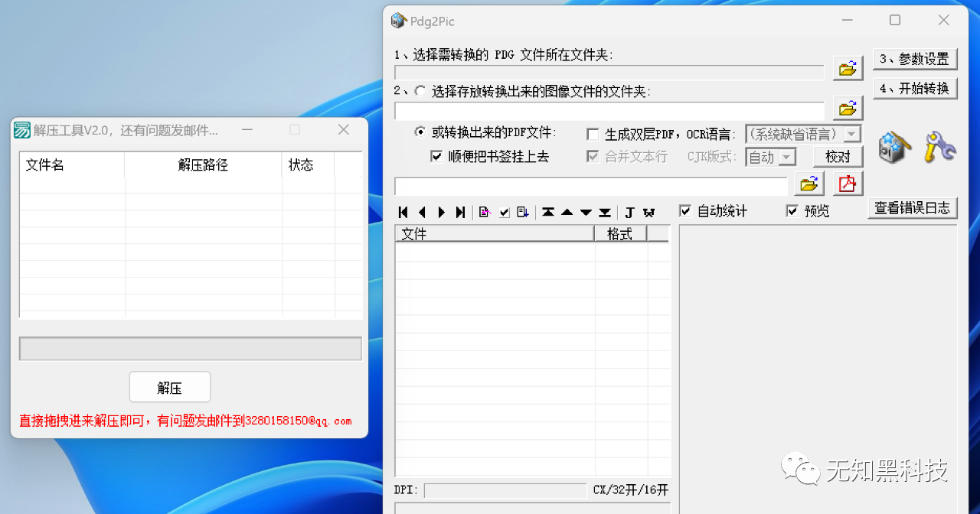Click the next-page arrow icon in Pdg2Pic toolbar

441,213
